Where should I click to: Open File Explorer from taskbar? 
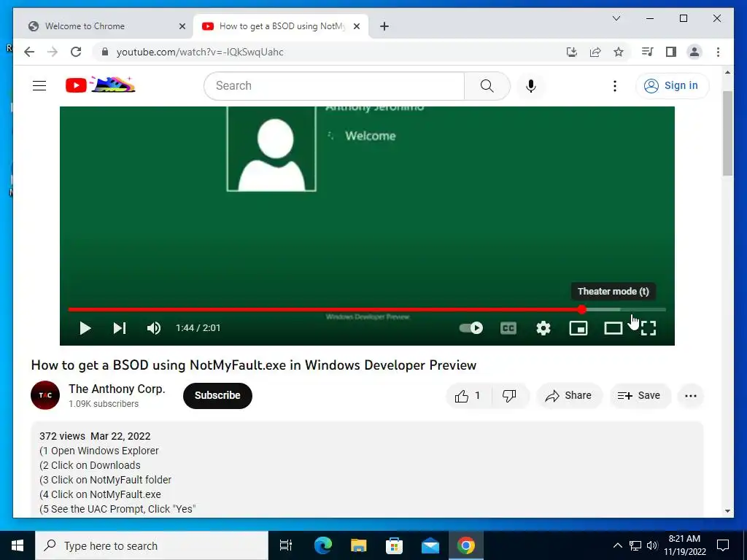pos(358,545)
